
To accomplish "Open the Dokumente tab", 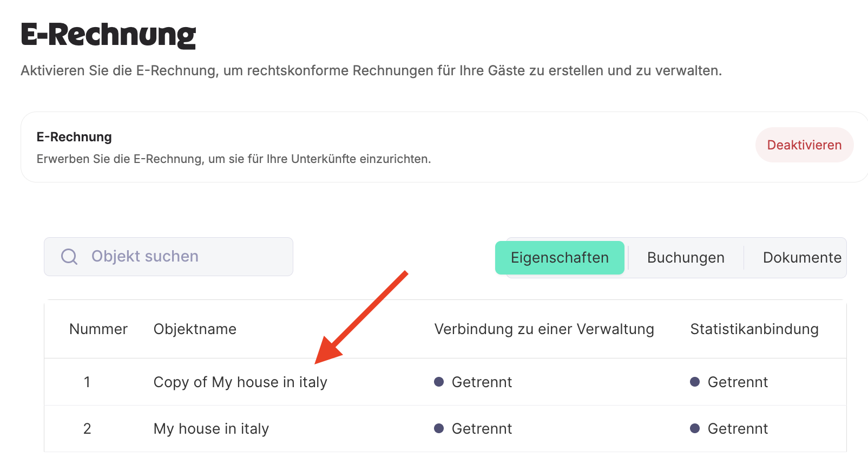I will click(802, 258).
